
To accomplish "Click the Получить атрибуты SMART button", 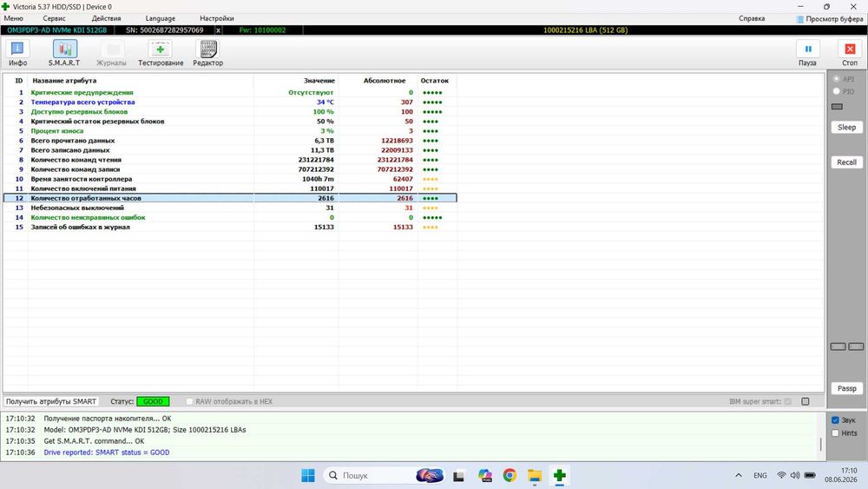I will pyautogui.click(x=51, y=401).
